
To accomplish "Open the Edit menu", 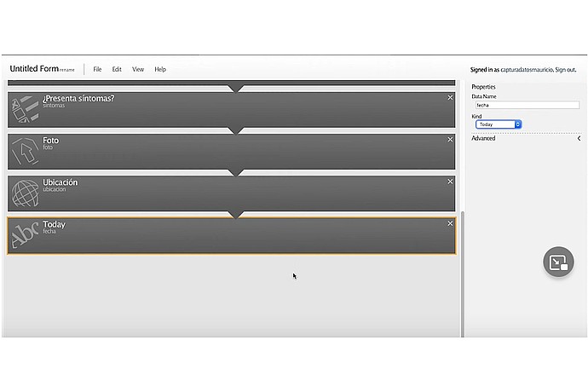I will pos(117,69).
